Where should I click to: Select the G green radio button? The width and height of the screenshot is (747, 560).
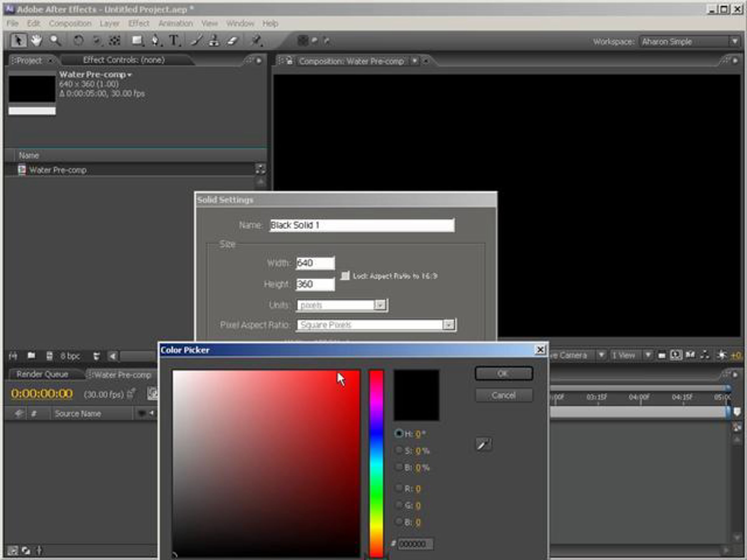pos(399,505)
